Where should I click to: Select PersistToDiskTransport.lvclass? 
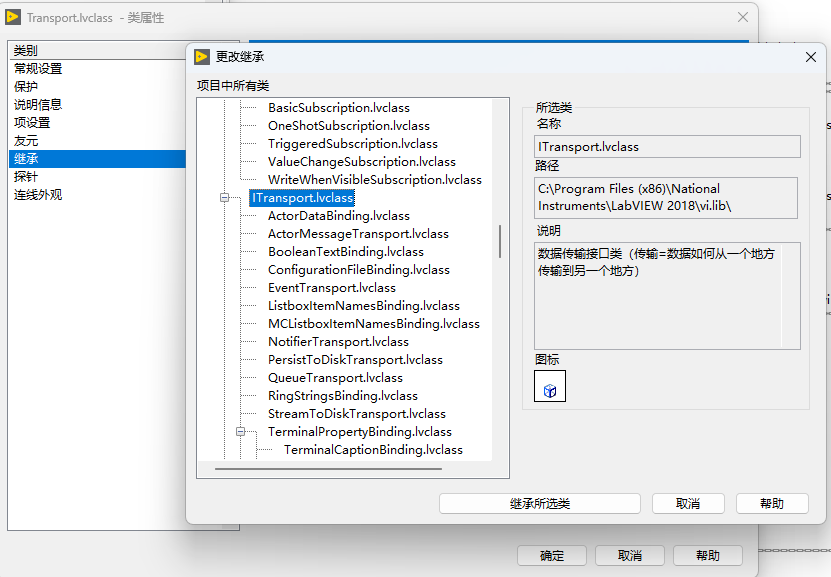(355, 360)
